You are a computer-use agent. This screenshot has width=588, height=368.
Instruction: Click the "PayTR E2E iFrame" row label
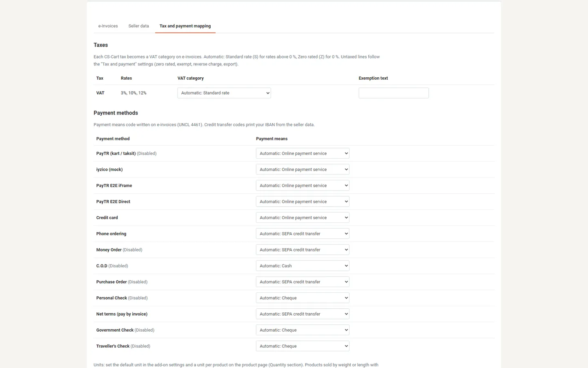114,186
